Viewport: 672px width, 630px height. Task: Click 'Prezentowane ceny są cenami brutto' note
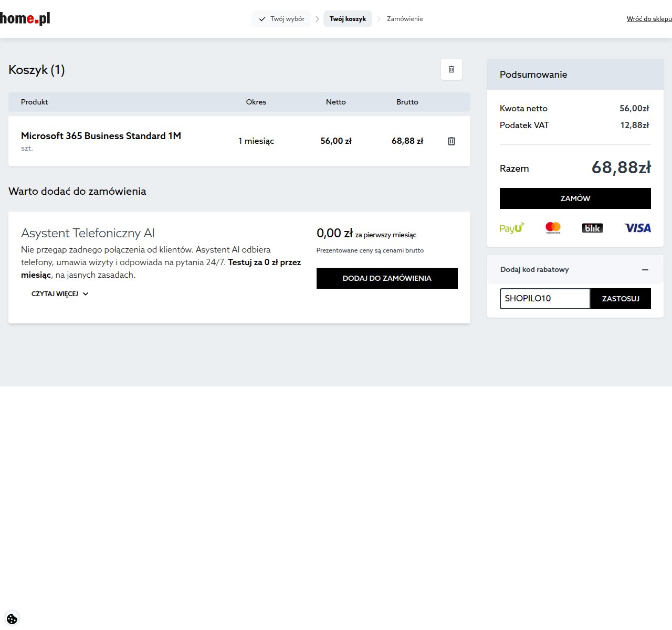pyautogui.click(x=370, y=250)
